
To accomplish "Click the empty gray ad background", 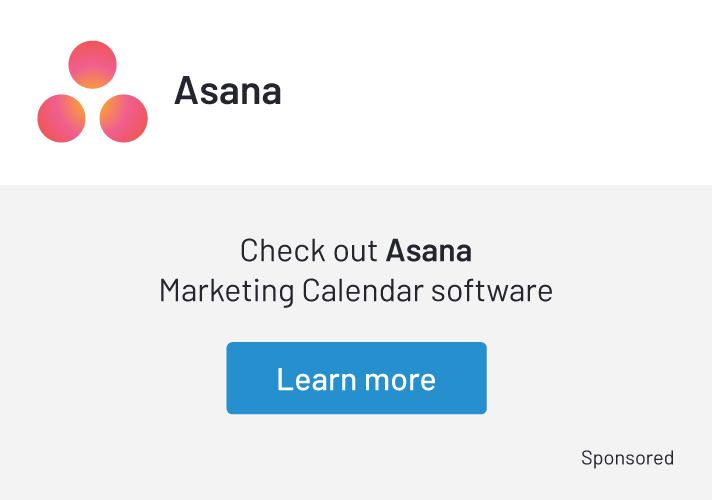I will [100, 440].
